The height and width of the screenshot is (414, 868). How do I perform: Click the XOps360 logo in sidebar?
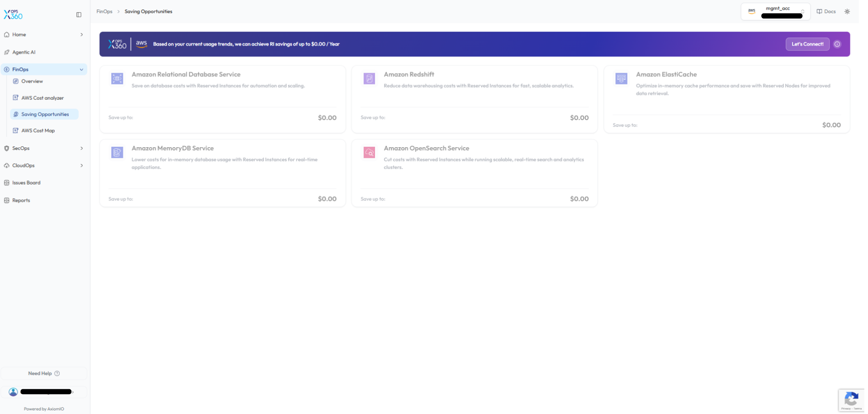coord(13,15)
